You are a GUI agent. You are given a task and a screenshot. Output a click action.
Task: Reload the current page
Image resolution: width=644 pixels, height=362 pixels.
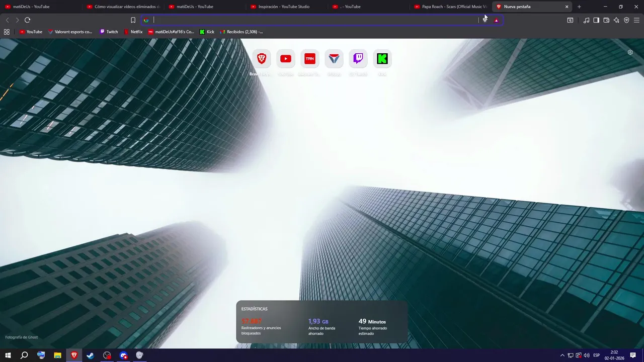point(27,20)
